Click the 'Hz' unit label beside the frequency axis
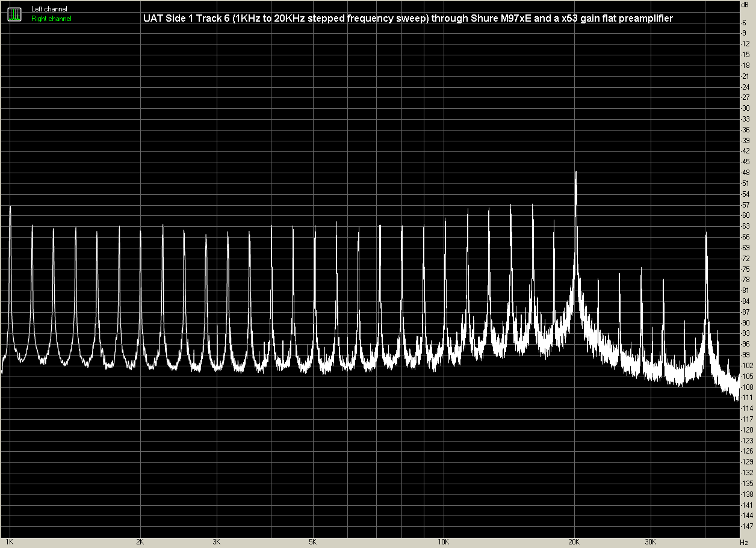Viewport: 756px width, 548px height. [745, 543]
